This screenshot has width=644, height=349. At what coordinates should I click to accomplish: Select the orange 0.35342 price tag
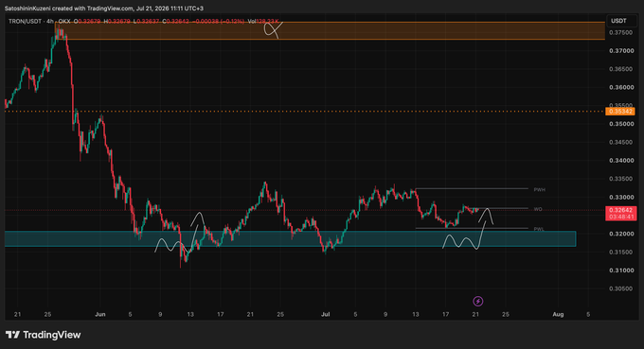click(620, 112)
